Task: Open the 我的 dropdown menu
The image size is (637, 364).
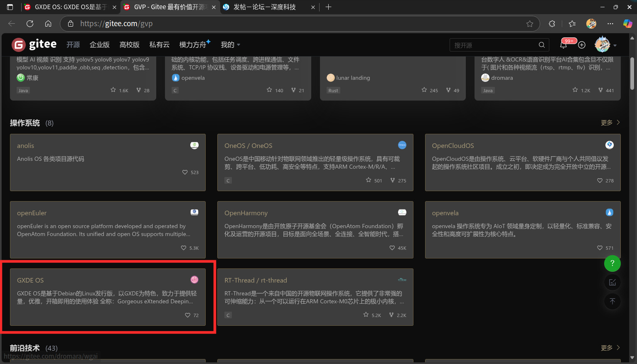Action: point(230,44)
